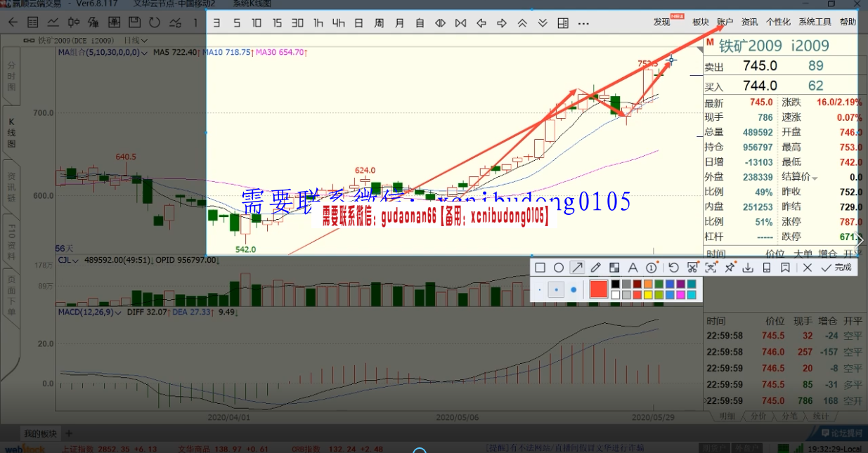
Task: Switch chart to daily (日) period
Action: [359, 23]
